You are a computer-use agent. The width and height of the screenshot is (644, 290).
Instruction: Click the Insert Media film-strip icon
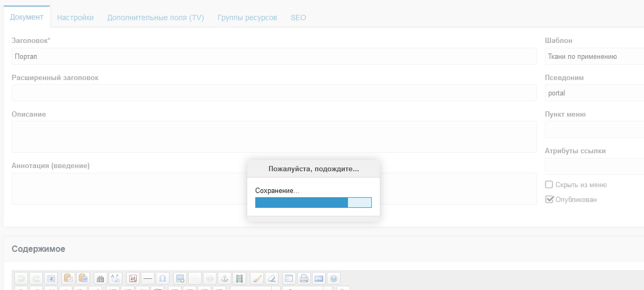[x=240, y=278]
